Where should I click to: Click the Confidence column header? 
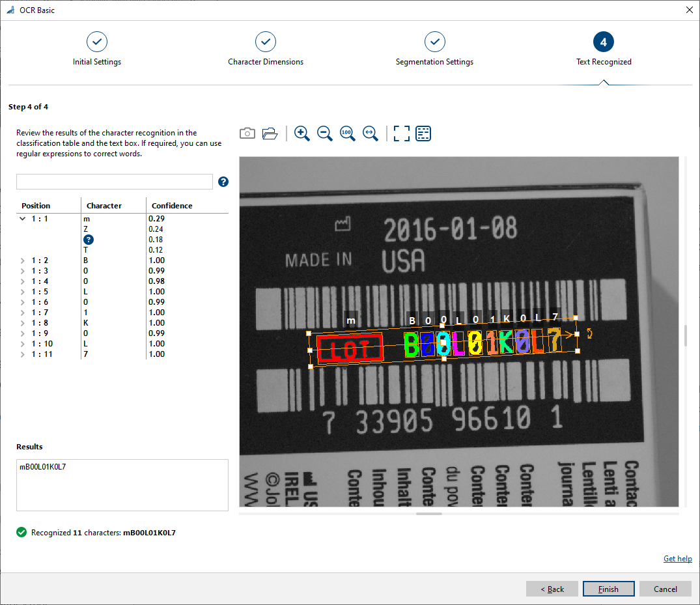(172, 206)
